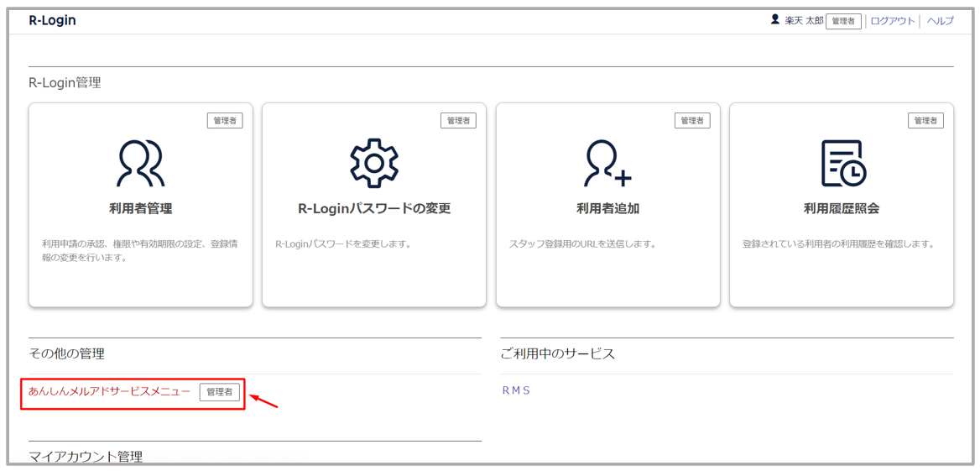Open the 利用履歴照会 card title
This screenshot has width=980, height=471.
(842, 209)
